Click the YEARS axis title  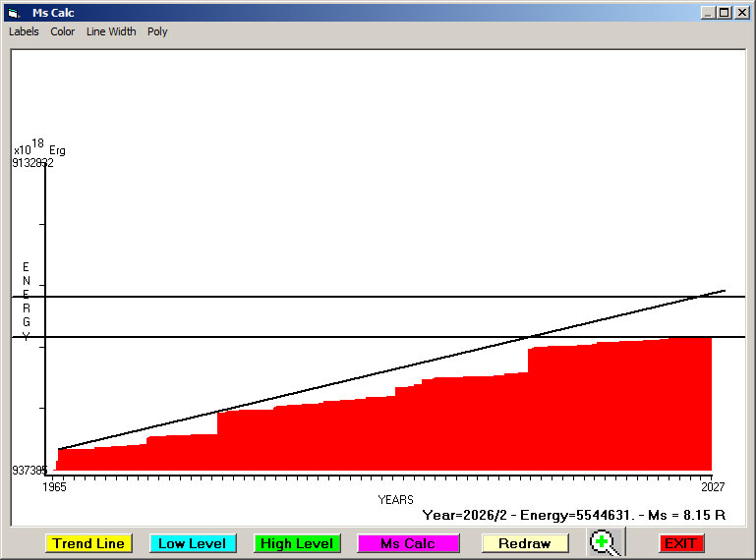pyautogui.click(x=395, y=499)
